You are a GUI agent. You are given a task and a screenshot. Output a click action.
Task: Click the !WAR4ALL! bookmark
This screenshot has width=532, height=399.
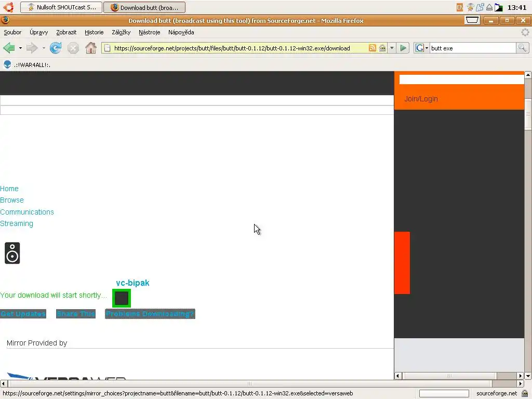pyautogui.click(x=26, y=65)
